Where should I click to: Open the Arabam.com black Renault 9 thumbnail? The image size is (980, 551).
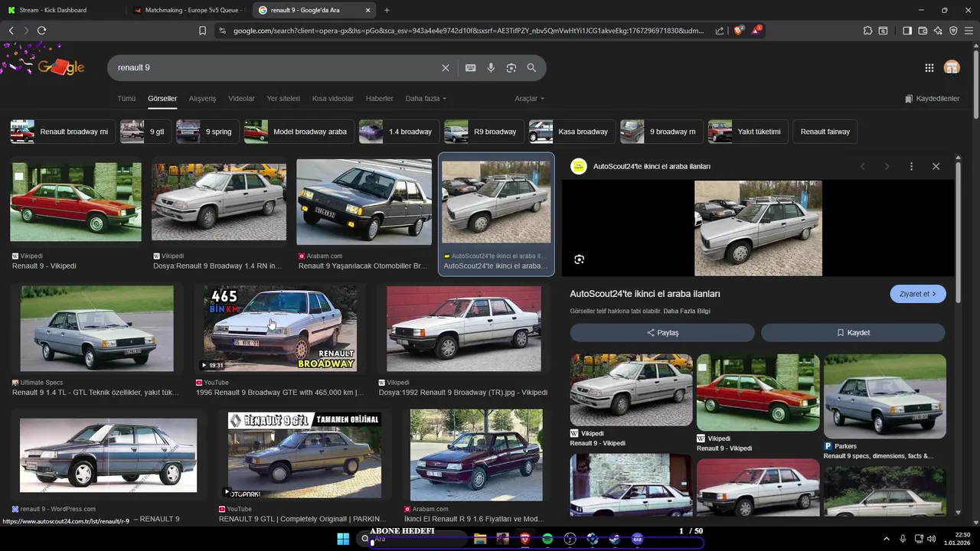click(364, 202)
